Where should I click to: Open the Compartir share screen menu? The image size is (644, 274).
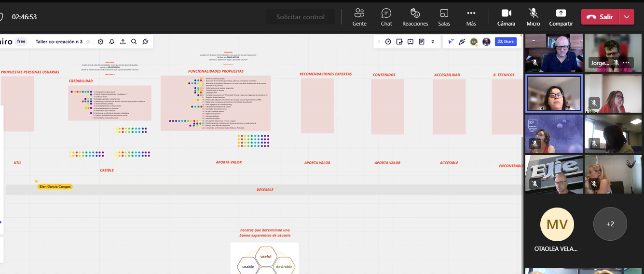point(561,17)
